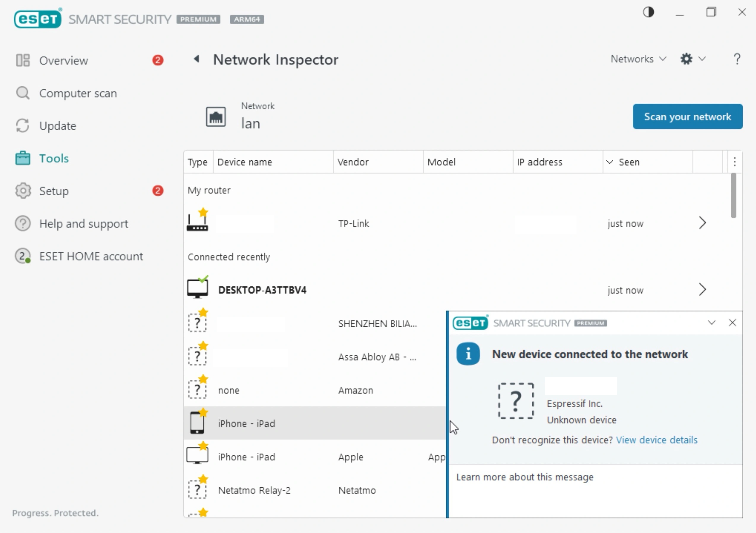Image resolution: width=756 pixels, height=533 pixels.
Task: Click the phone icon of highlighted iPhone - iPad
Action: (198, 422)
